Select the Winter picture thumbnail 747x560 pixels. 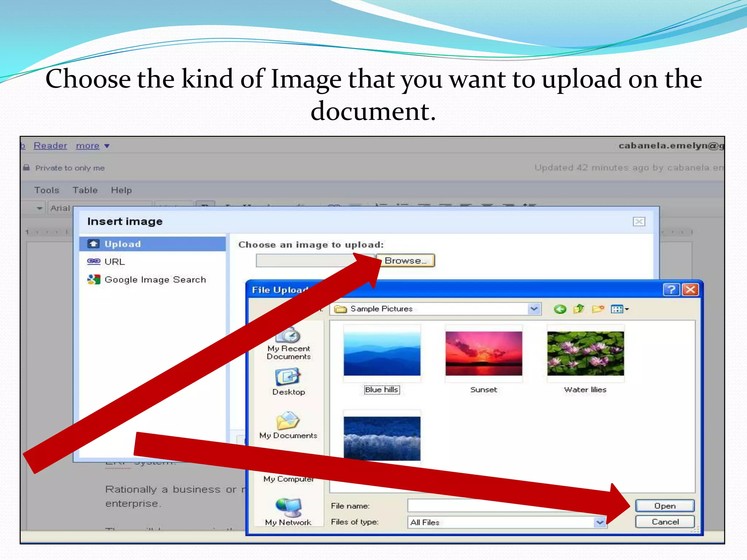tap(382, 439)
